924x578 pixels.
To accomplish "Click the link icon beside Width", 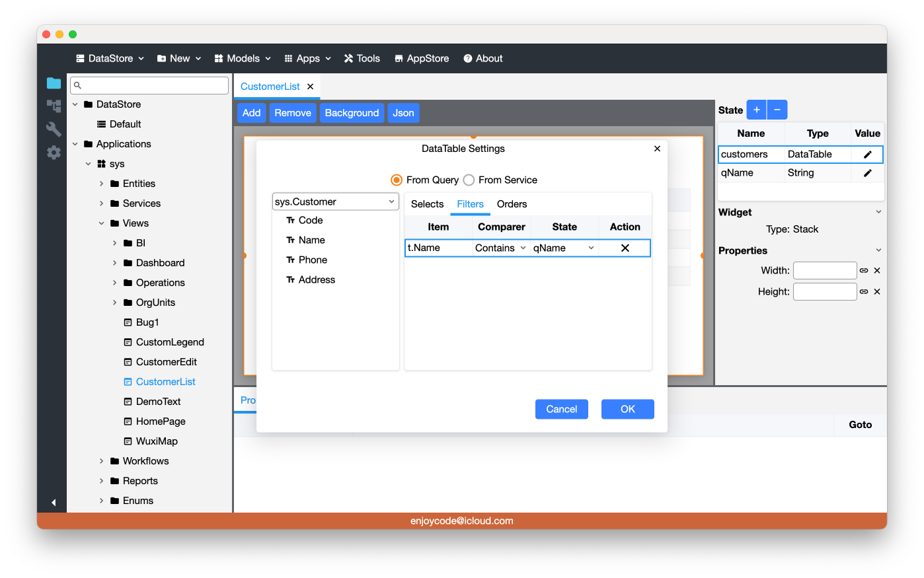I will click(x=863, y=271).
